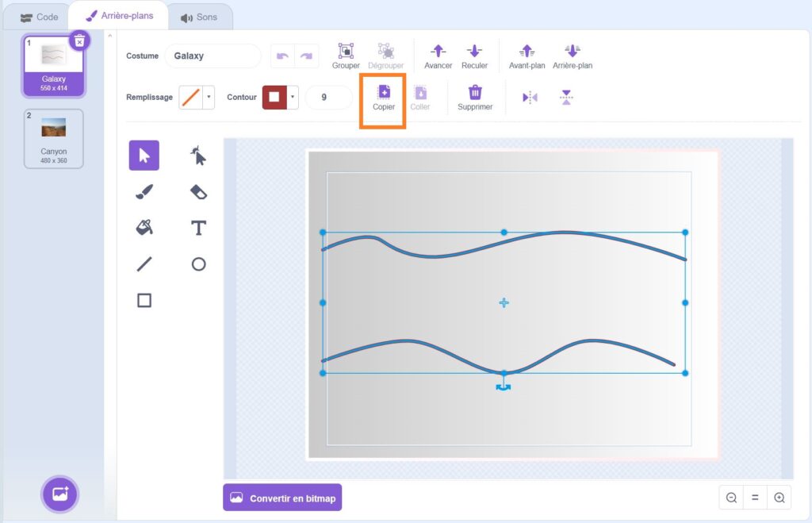Choose the Rectangle tool
This screenshot has height=523, width=812.
pyautogui.click(x=144, y=300)
